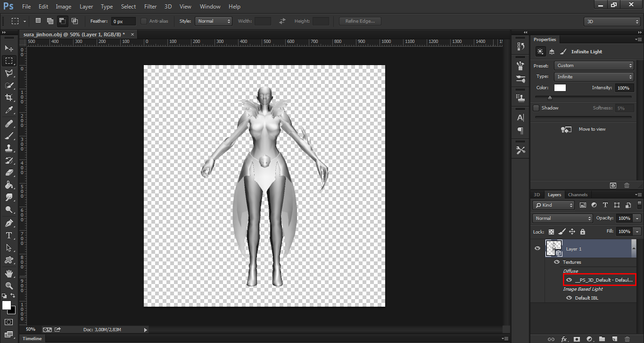Select the Polygonal Lasso tool
This screenshot has width=644, height=343.
9,73
